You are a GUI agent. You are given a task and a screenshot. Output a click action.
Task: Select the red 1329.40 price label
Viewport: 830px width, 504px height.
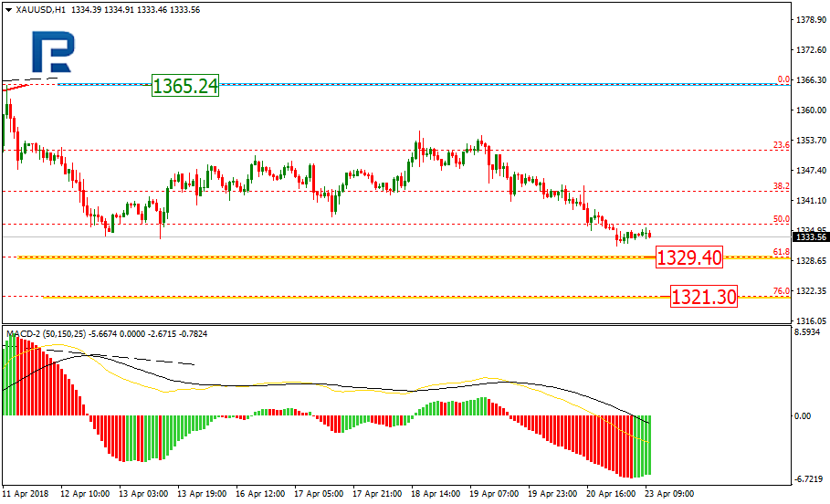coord(689,257)
